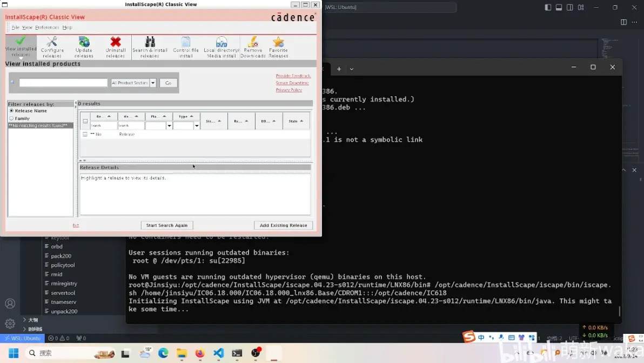Open the Help menu in InstallScape
The image size is (644, 363).
click(x=68, y=28)
